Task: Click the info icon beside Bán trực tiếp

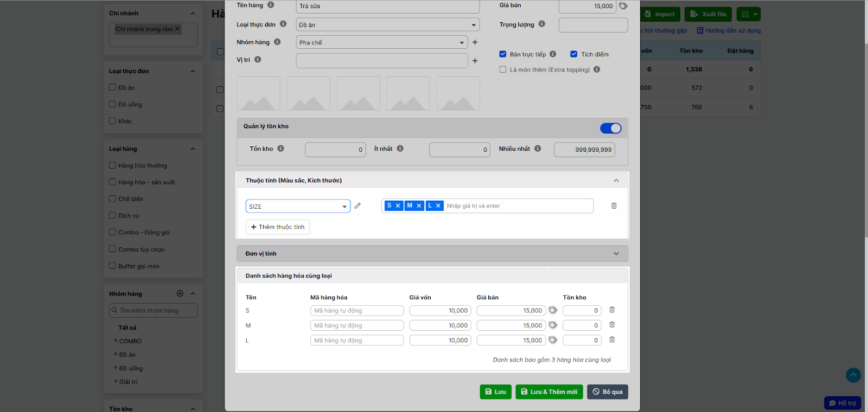Action: [553, 54]
